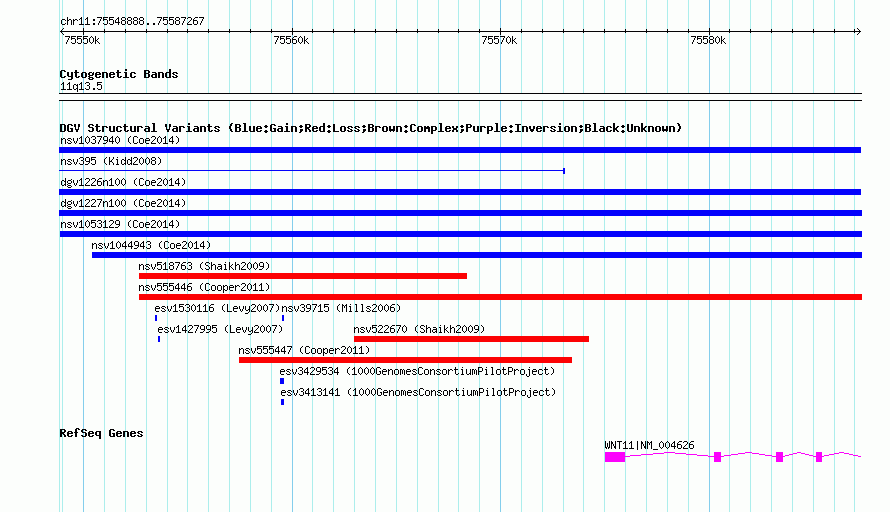
Task: Click the 75580k ruler label
Action: coord(708,40)
